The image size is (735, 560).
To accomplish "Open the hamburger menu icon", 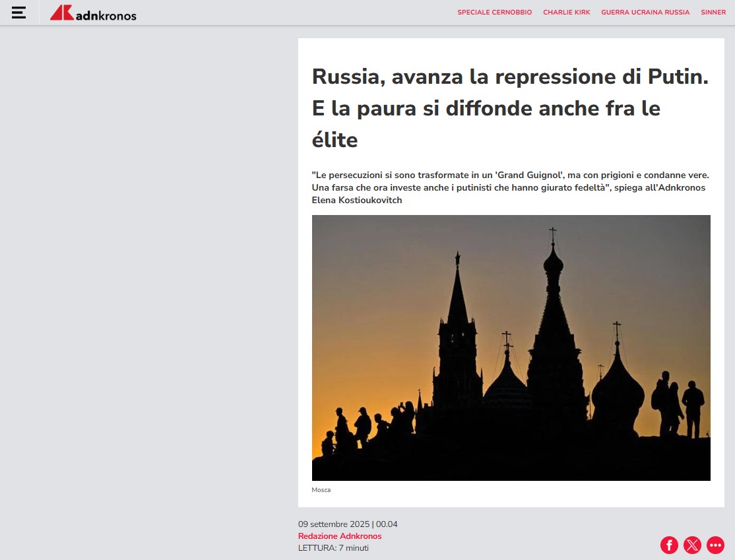I will coord(18,13).
